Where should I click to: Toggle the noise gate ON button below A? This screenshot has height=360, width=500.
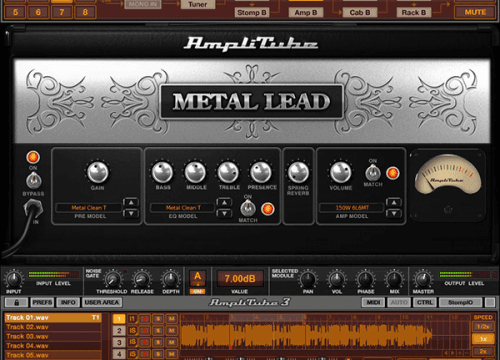tap(197, 291)
